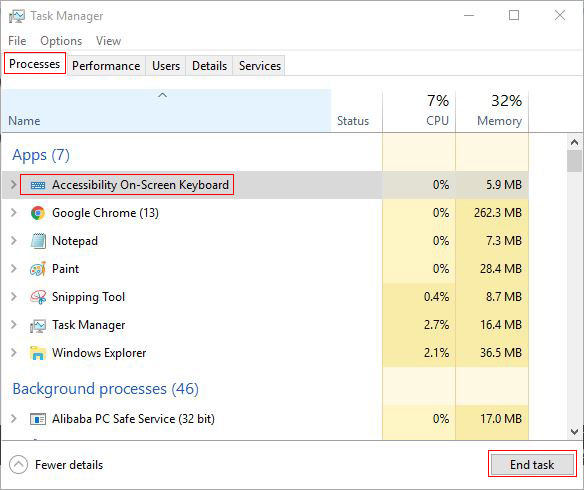
Task: Click the Paint palette icon
Action: [38, 269]
